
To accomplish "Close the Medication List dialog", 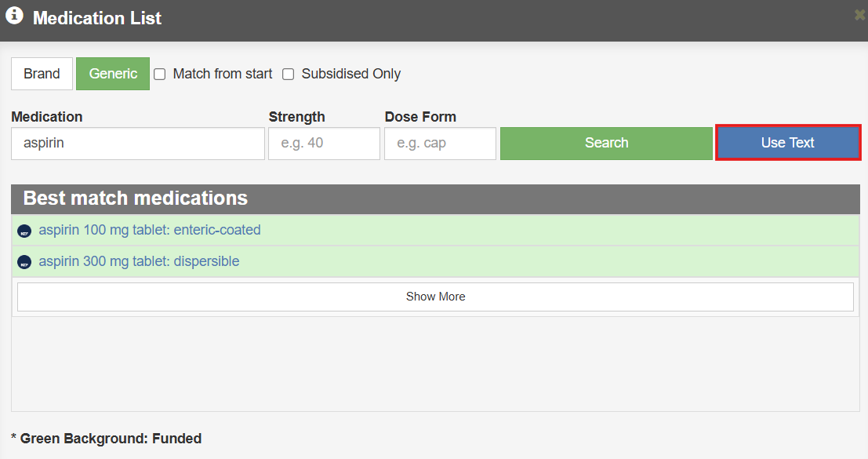I will [x=859, y=15].
